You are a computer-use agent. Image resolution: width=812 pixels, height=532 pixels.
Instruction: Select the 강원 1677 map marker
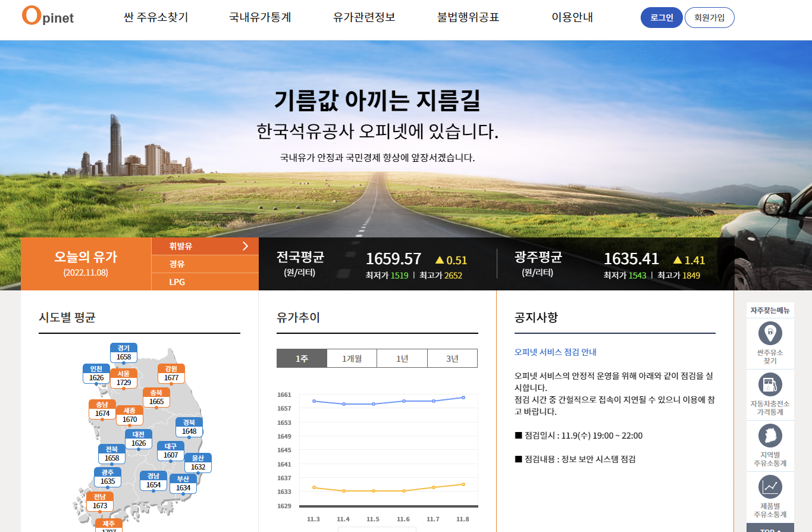pyautogui.click(x=171, y=374)
